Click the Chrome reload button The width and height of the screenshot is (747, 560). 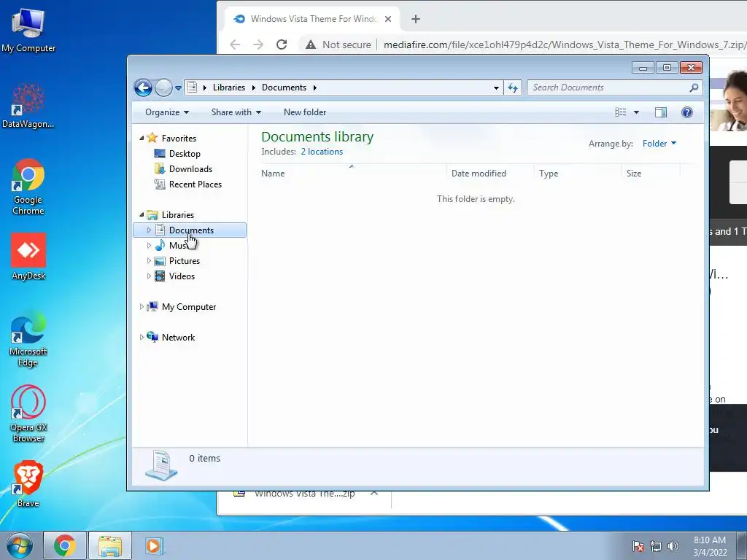coord(282,44)
